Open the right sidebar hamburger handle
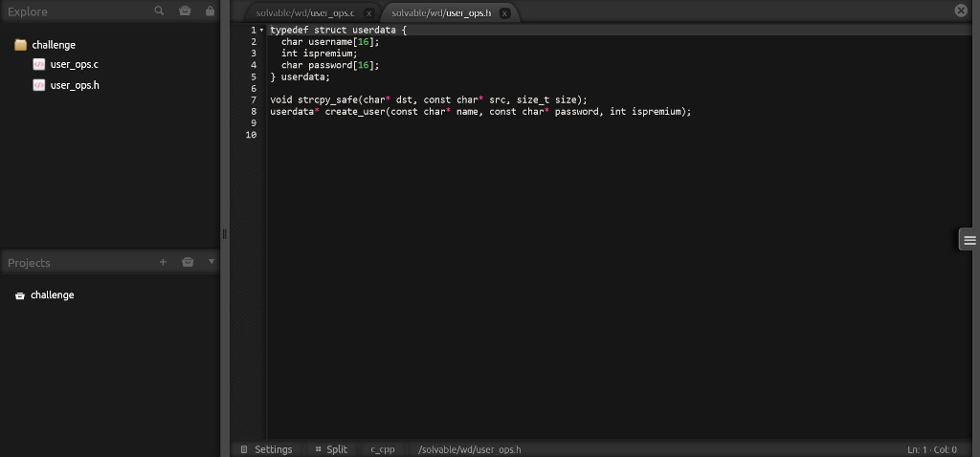 (x=969, y=240)
